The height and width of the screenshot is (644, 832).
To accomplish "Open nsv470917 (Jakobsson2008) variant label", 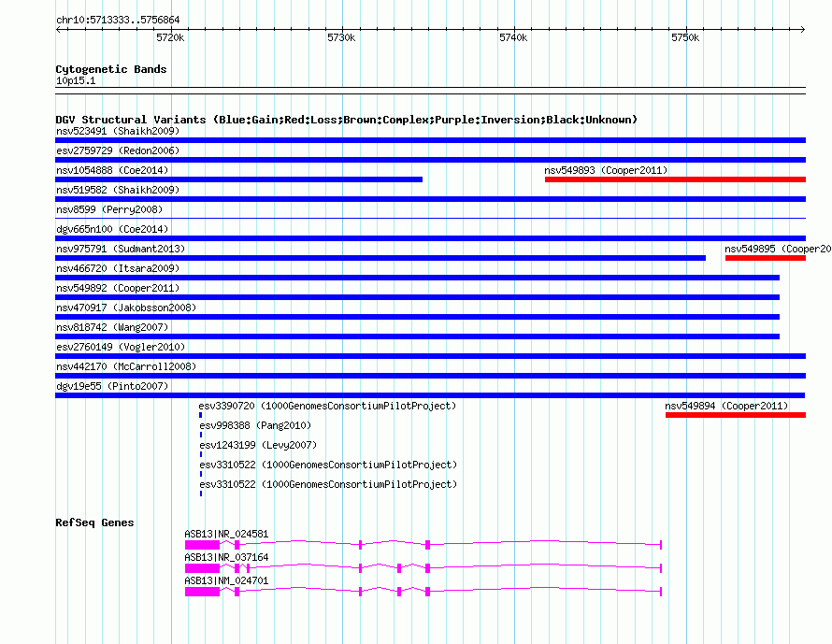I will tap(126, 308).
